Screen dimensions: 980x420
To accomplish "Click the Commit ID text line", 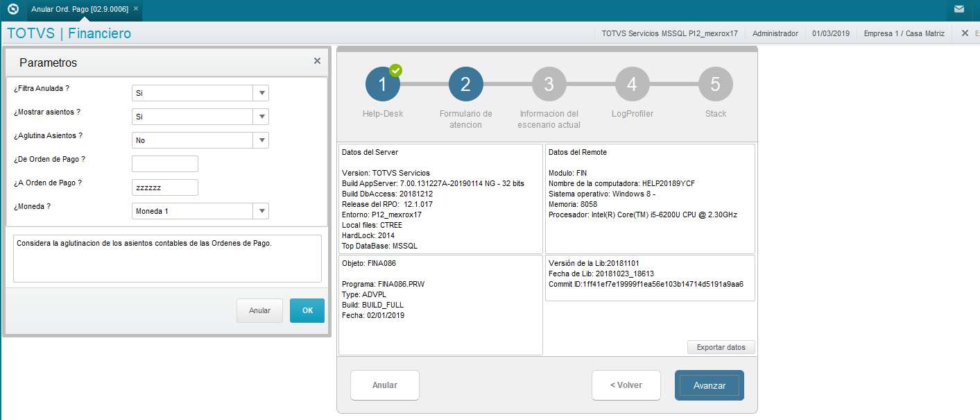I will coord(646,284).
